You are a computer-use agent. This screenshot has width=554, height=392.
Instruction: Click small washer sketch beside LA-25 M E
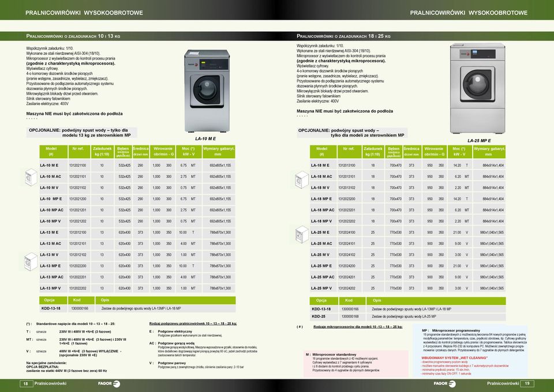pos(302,234)
